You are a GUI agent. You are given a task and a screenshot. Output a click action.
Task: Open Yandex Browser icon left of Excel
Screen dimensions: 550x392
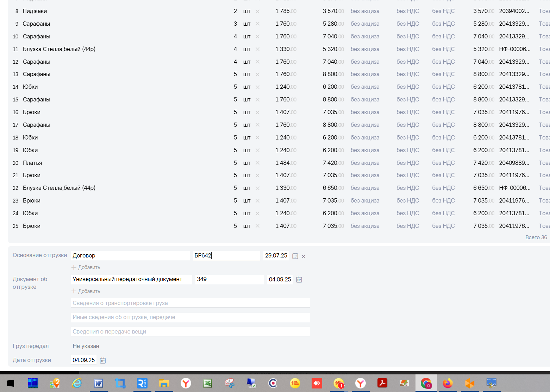click(186, 383)
